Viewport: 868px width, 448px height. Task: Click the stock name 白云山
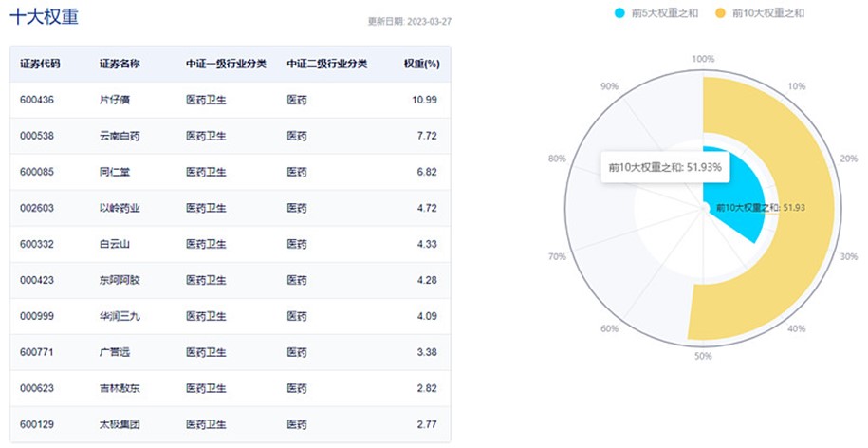click(x=115, y=244)
